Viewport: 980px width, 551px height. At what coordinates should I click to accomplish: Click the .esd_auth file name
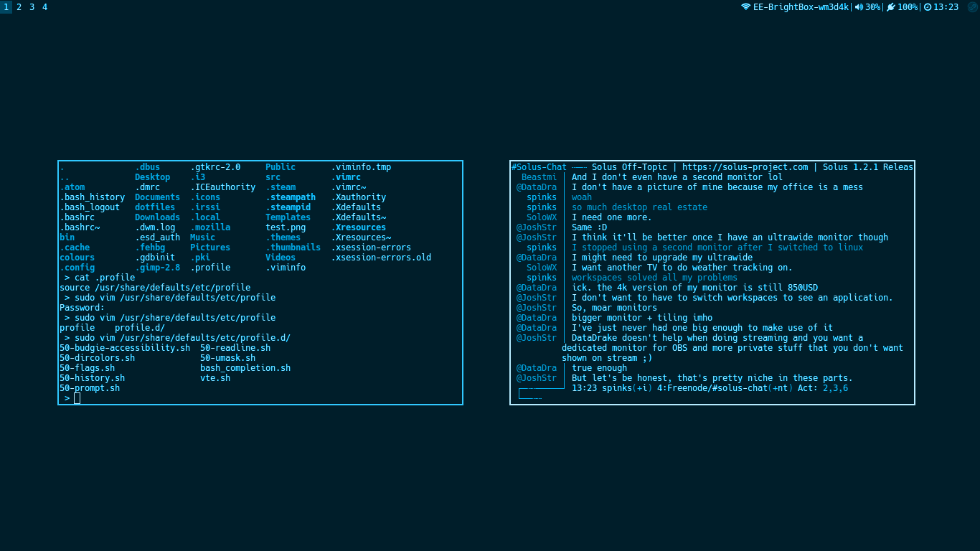point(157,237)
